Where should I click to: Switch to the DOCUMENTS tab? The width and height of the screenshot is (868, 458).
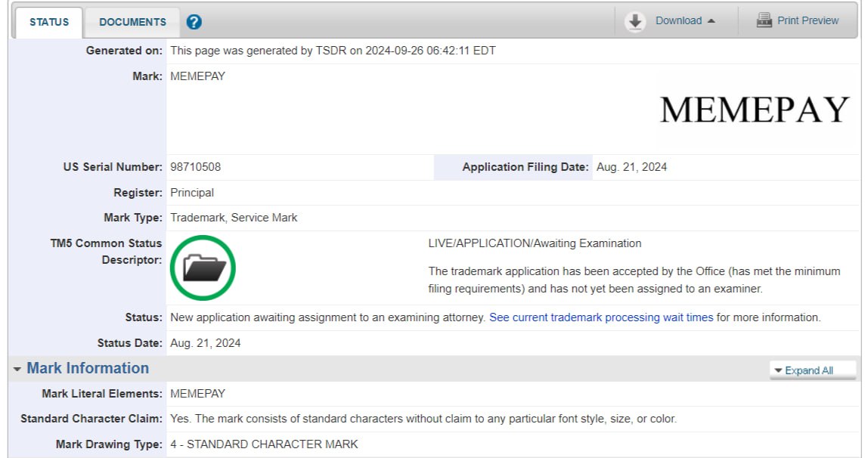(132, 22)
